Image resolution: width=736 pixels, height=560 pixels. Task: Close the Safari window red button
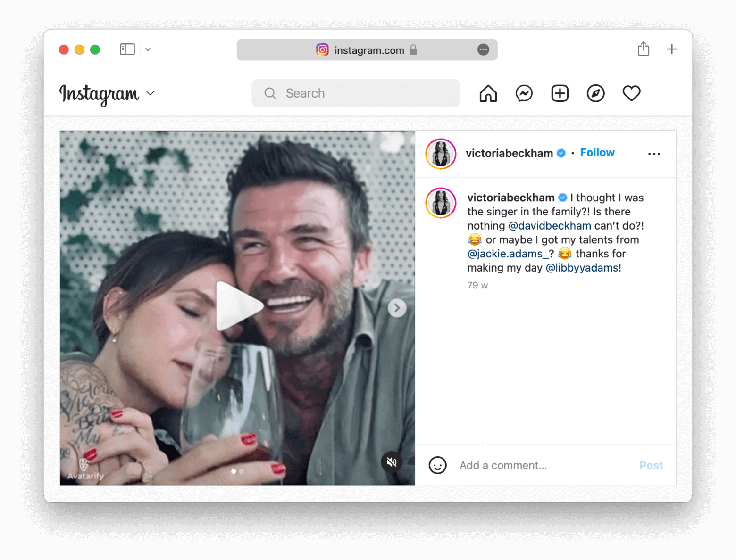[64, 49]
